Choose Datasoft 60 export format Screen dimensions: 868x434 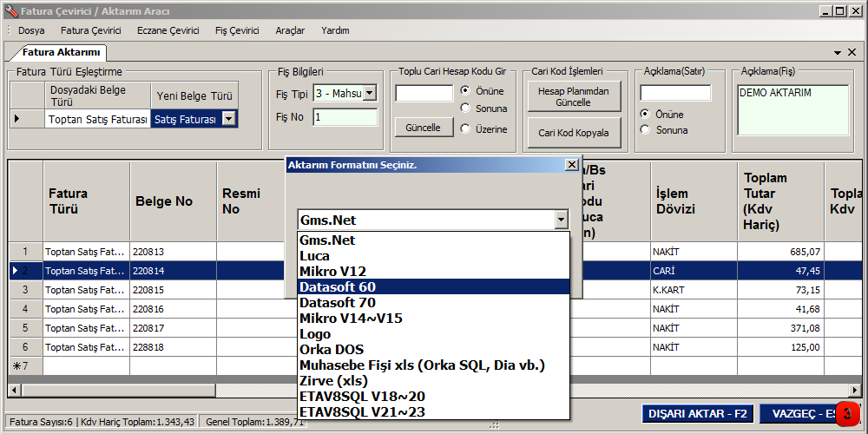(433, 286)
